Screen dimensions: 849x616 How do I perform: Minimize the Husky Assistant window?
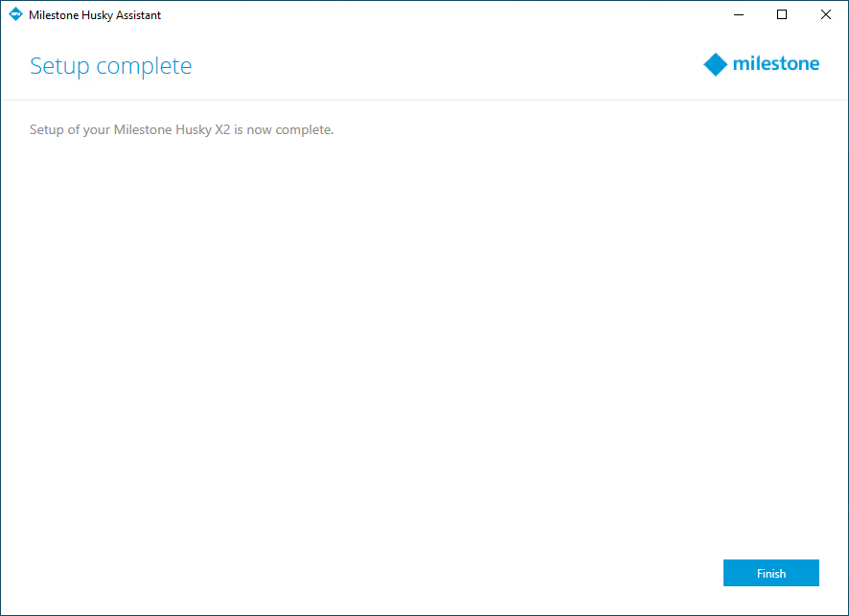pyautogui.click(x=739, y=14)
